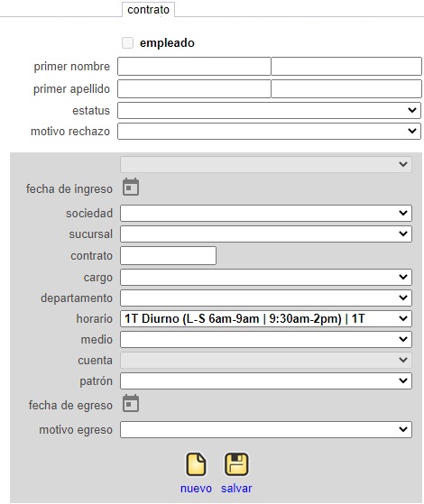Viewport: 424px width, 504px height.
Task: Expand the estatus dropdown
Action: tap(269, 110)
